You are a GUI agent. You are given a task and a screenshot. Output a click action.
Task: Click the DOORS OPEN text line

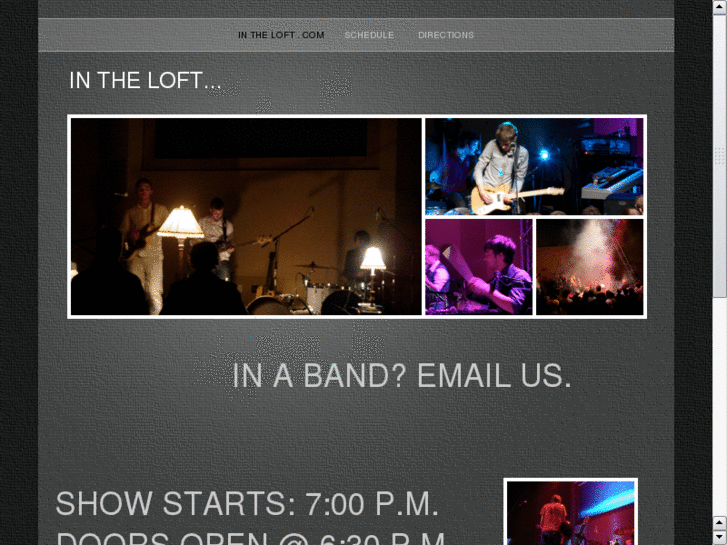point(251,538)
